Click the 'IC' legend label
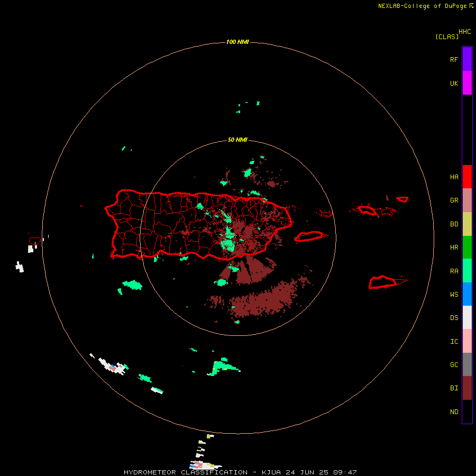476x476 pixels. pos(454,342)
